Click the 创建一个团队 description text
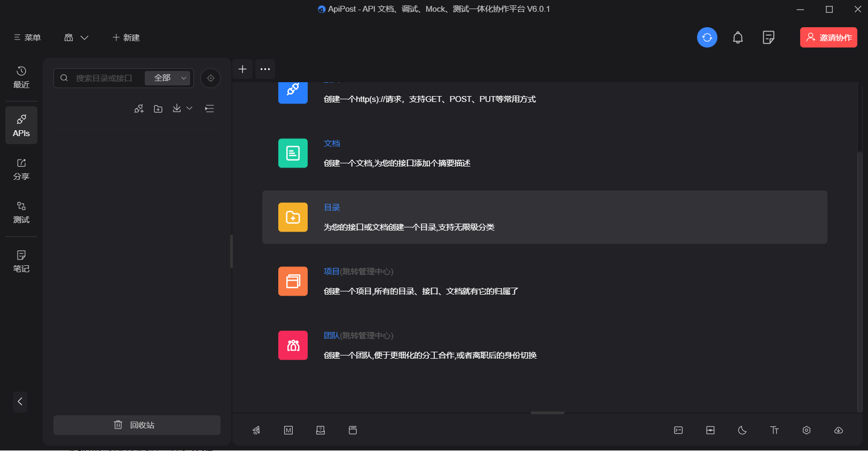This screenshot has width=868, height=451. (x=430, y=355)
